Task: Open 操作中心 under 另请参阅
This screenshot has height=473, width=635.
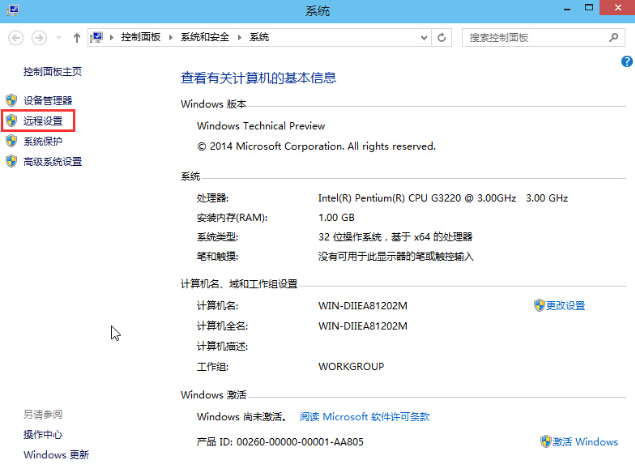Action: pyautogui.click(x=43, y=435)
